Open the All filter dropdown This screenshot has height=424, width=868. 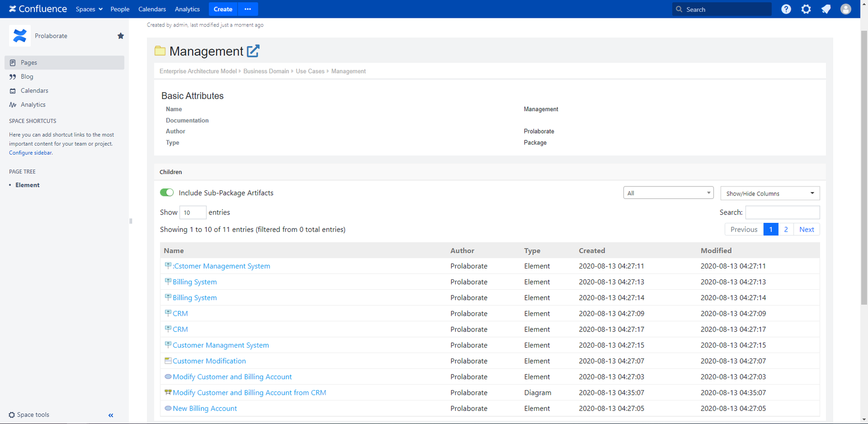coord(668,193)
